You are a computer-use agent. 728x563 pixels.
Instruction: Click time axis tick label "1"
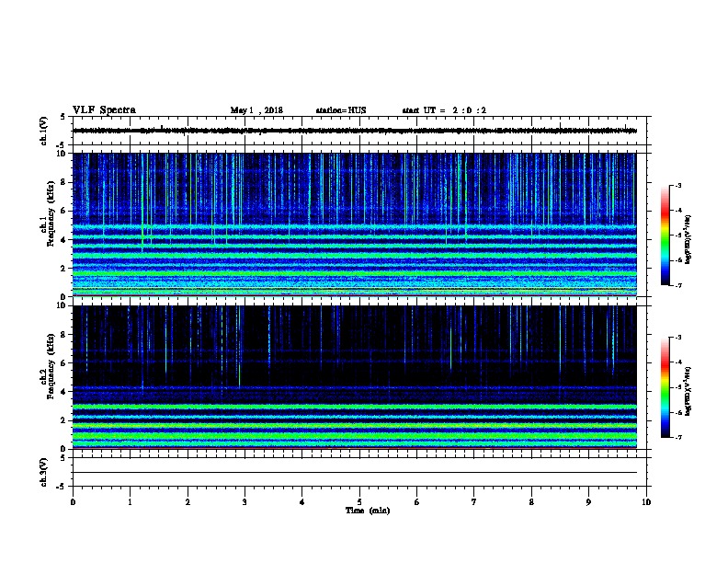pos(130,502)
